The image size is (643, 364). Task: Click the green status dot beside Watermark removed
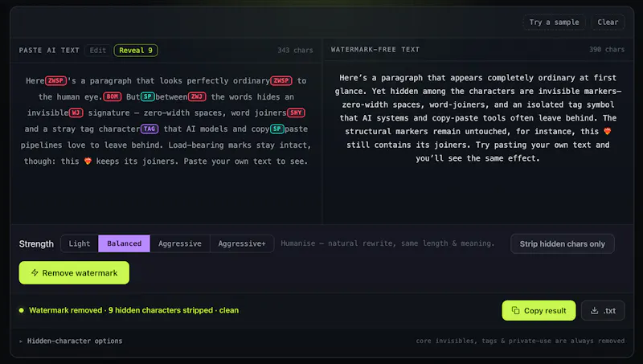tap(22, 310)
